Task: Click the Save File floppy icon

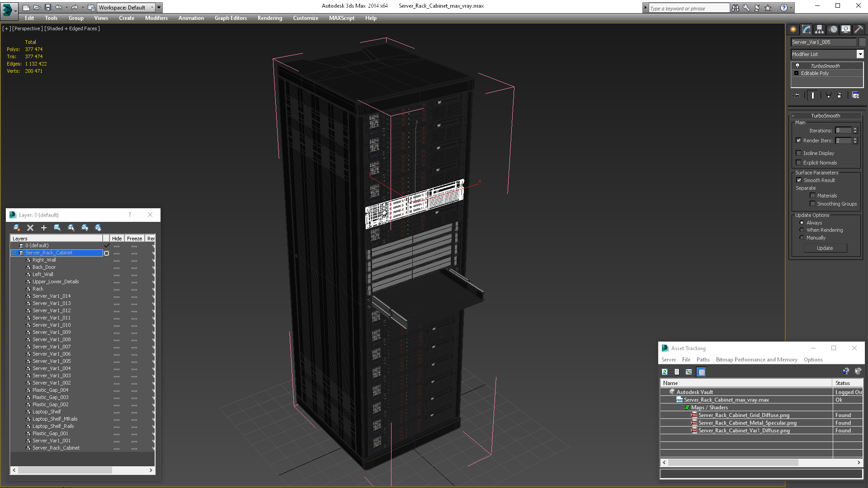Action: (x=47, y=7)
